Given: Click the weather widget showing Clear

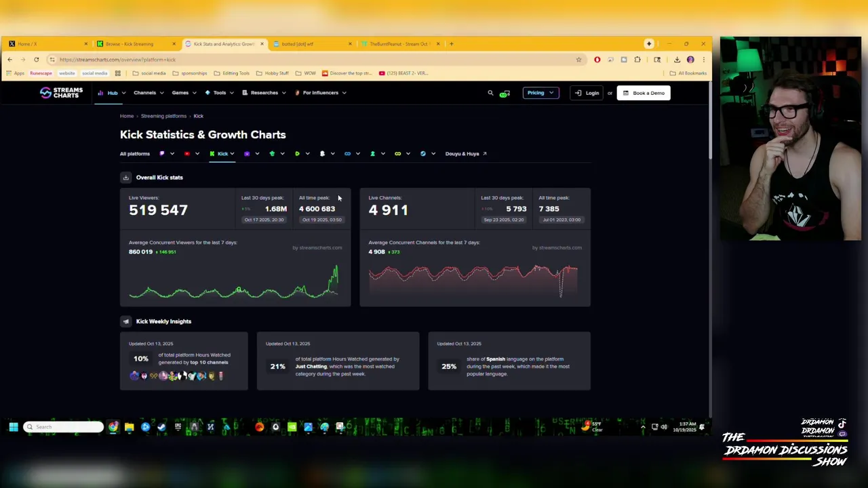Looking at the screenshot, I should (591, 427).
